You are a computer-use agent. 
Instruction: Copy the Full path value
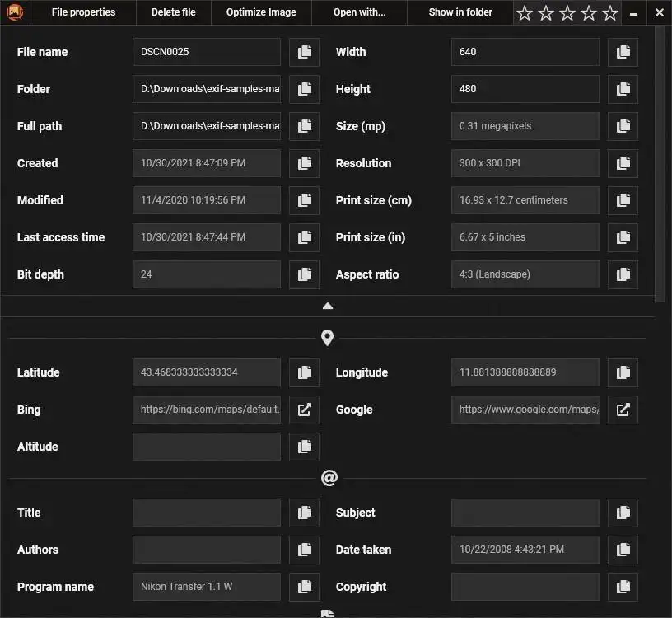coord(304,126)
